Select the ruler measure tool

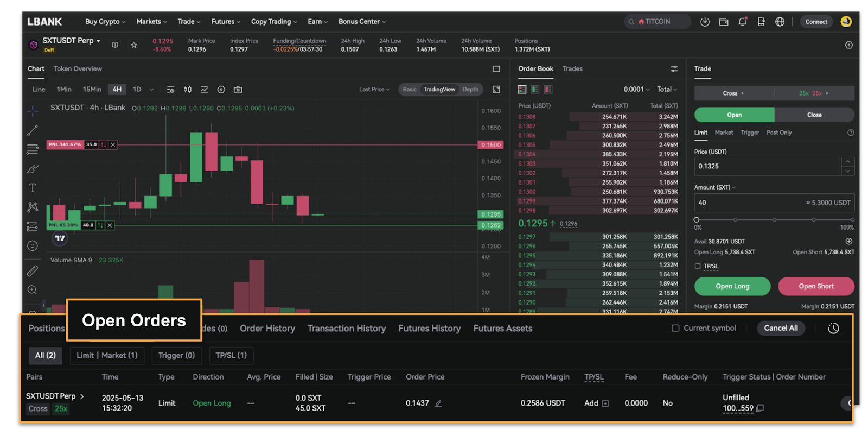(x=33, y=270)
